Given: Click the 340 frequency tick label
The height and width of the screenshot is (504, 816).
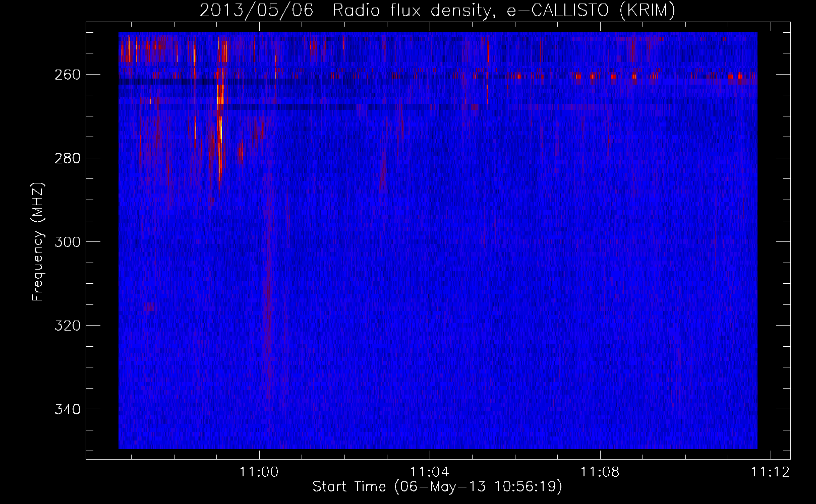Looking at the screenshot, I should coord(67,409).
